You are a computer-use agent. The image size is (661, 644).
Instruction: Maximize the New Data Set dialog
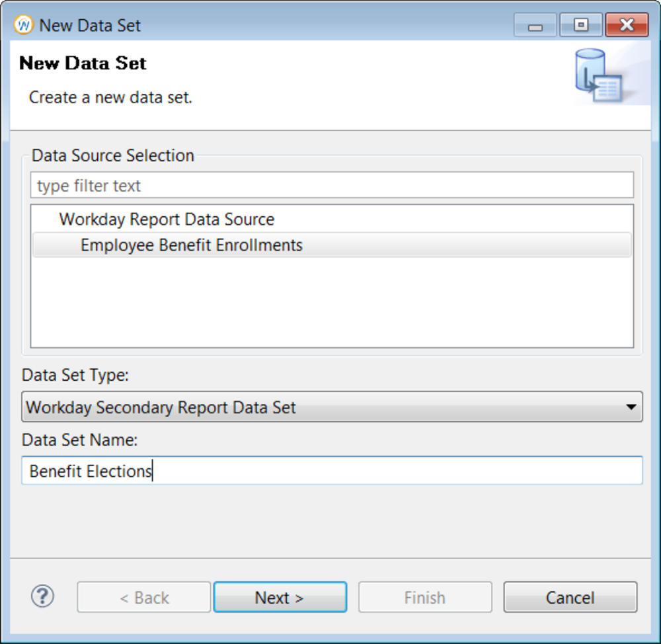tap(580, 25)
